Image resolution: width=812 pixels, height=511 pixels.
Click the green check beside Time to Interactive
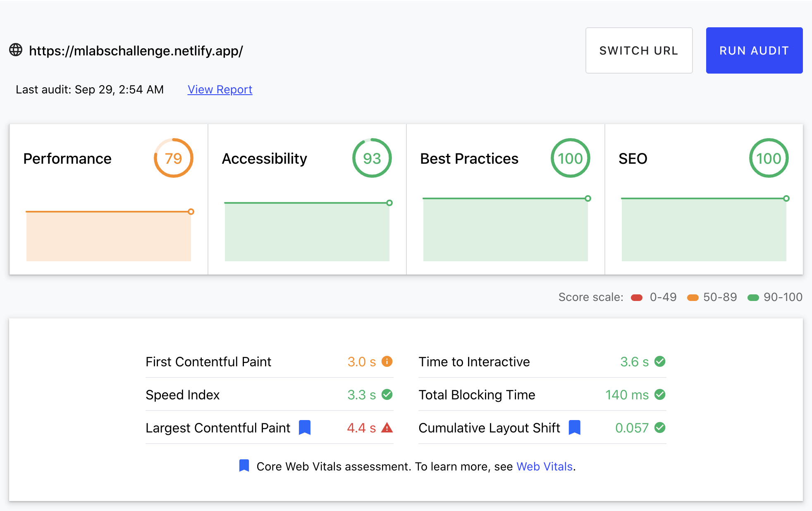[x=660, y=361]
